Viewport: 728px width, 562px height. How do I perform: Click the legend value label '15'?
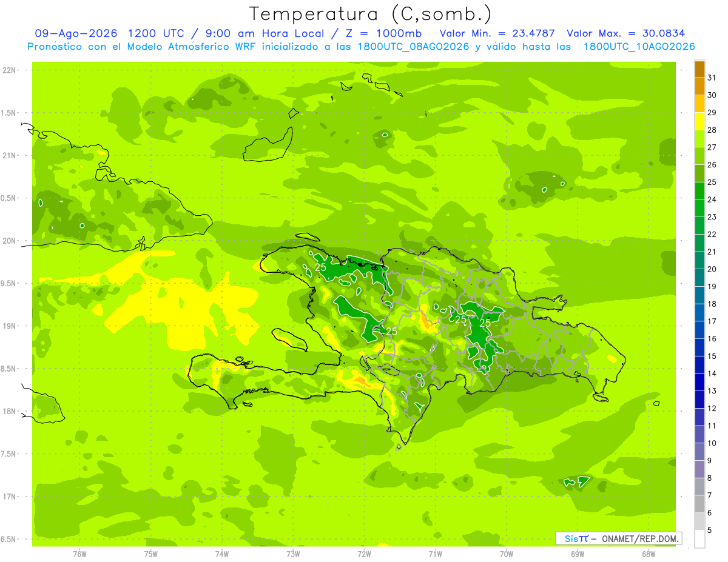712,356
